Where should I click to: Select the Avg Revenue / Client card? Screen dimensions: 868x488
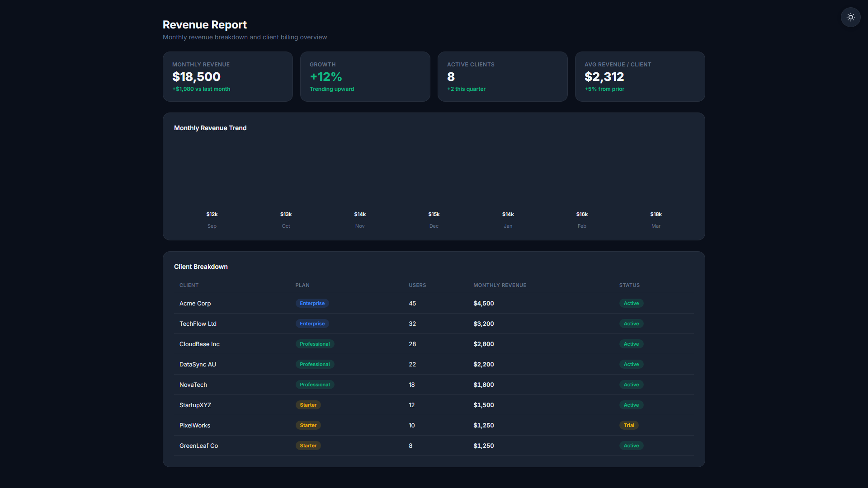point(640,76)
